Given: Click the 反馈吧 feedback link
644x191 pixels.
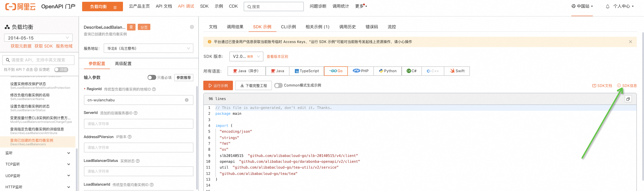Looking at the screenshot, I should [44, 70].
